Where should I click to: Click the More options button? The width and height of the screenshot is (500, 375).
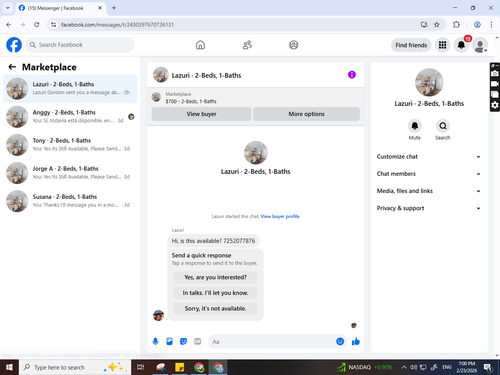pyautogui.click(x=306, y=114)
